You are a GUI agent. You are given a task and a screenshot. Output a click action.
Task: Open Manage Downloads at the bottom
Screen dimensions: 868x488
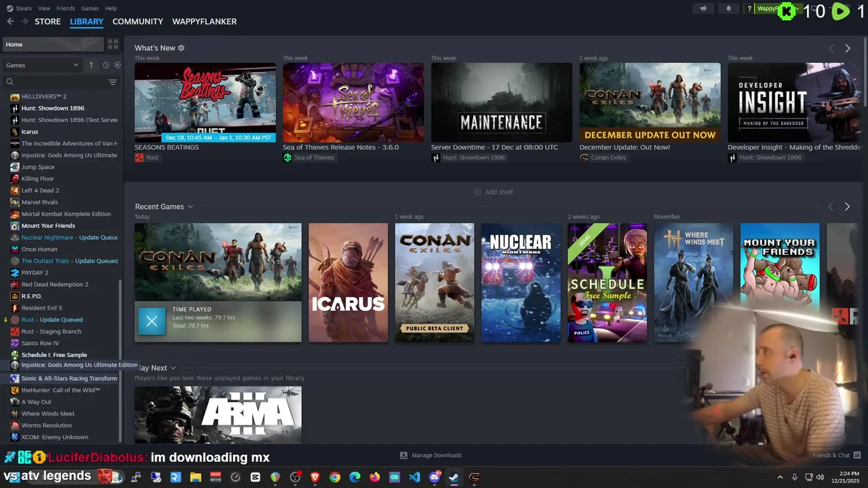431,455
